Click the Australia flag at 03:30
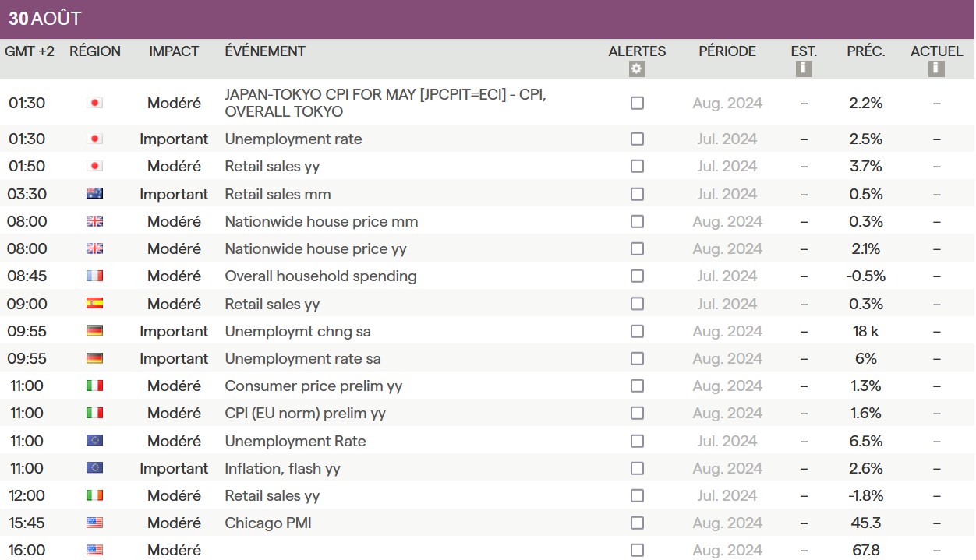Image resolution: width=976 pixels, height=560 pixels. pos(94,194)
